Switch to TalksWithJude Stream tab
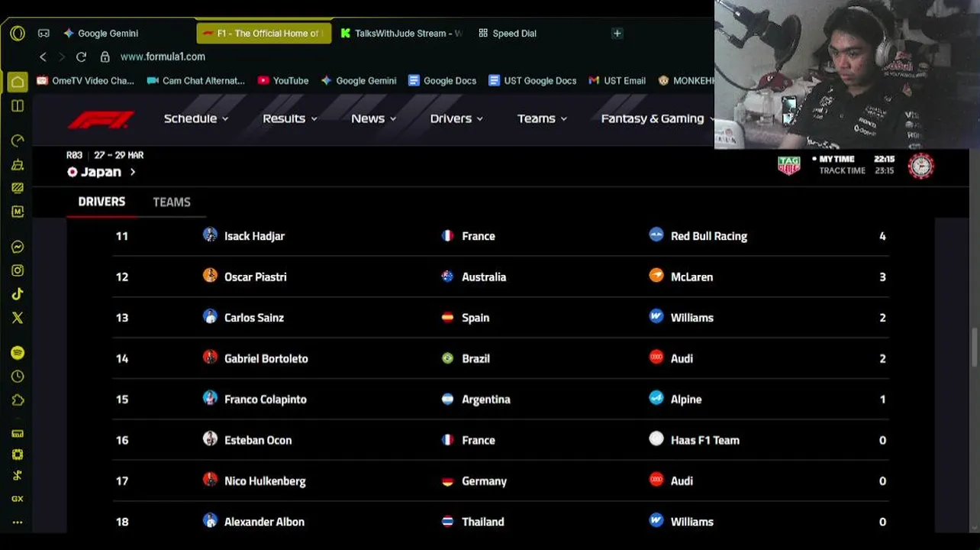Viewport: 980px width, 550px height. (x=401, y=34)
